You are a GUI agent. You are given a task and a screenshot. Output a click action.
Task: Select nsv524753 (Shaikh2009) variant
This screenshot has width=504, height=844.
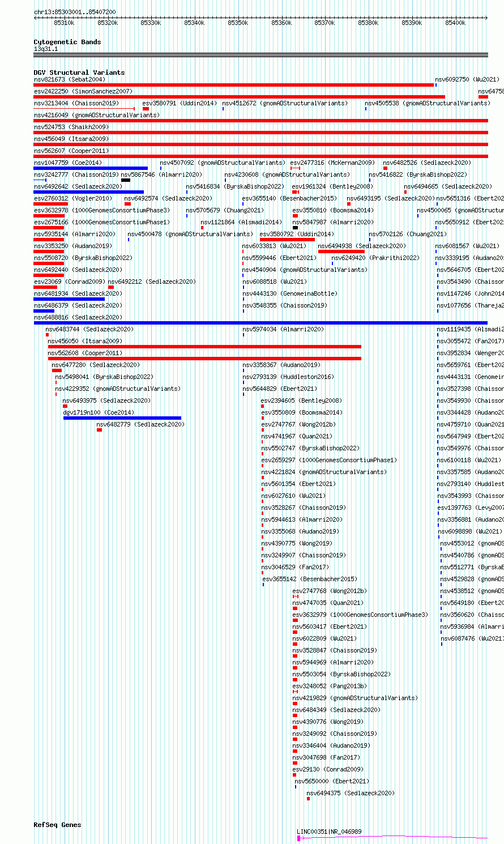[71, 127]
